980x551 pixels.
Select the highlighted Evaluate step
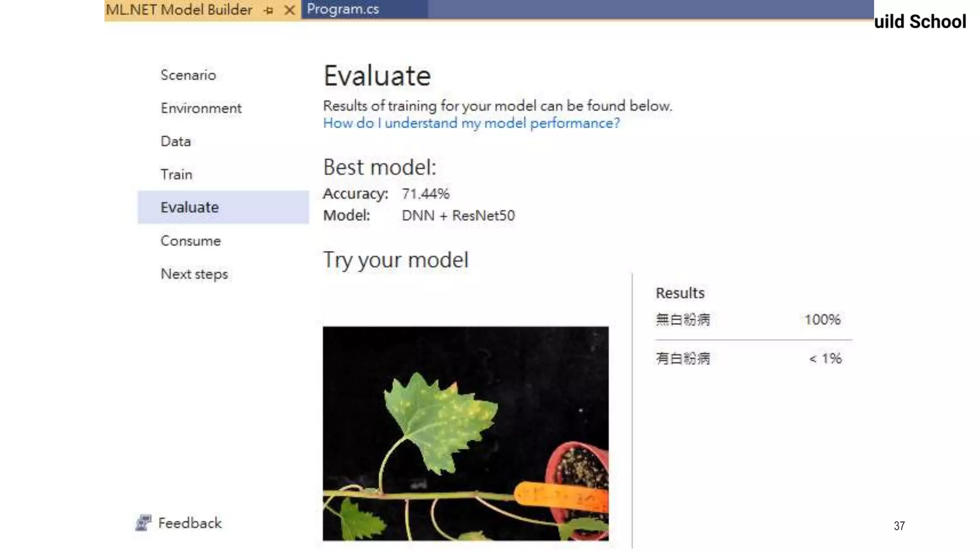(189, 207)
